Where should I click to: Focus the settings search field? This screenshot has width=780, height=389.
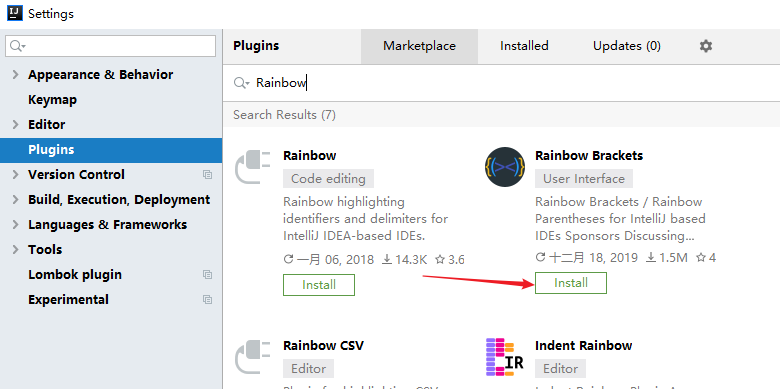click(110, 46)
